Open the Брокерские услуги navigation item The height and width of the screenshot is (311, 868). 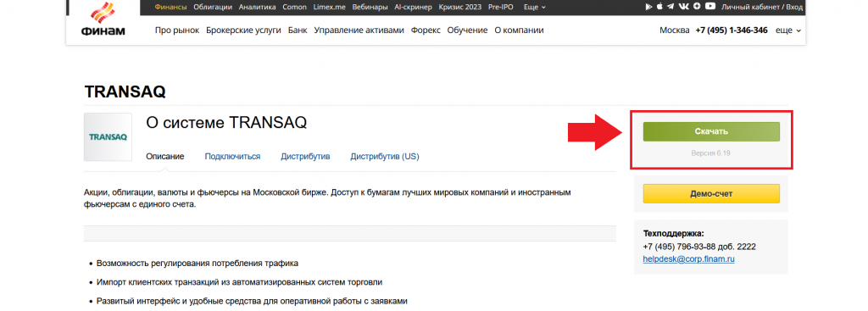pyautogui.click(x=243, y=31)
